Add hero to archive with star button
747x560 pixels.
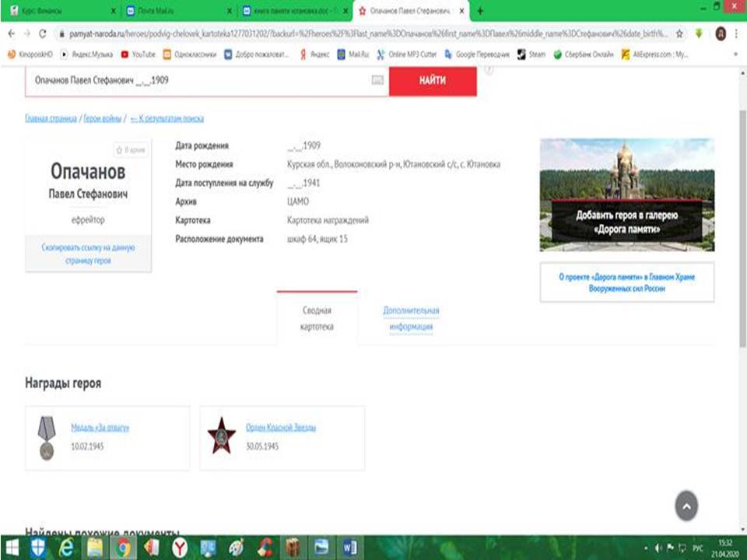[131, 150]
